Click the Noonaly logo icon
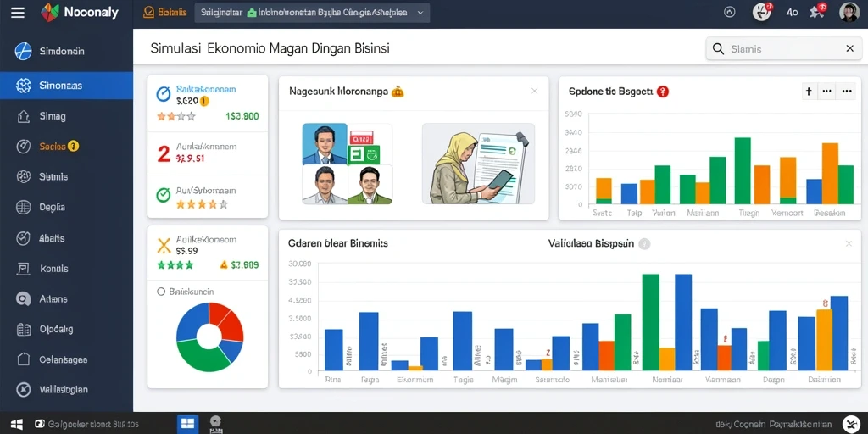868x434 pixels. pyautogui.click(x=50, y=13)
